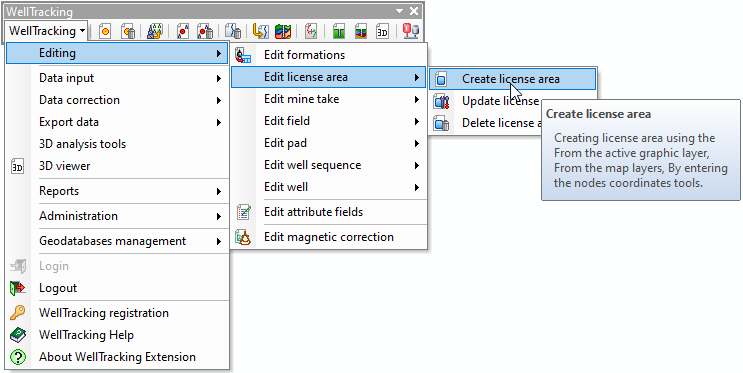Image resolution: width=743 pixels, height=373 pixels.
Task: Expand the Edit mine take submenu
Action: [329, 99]
